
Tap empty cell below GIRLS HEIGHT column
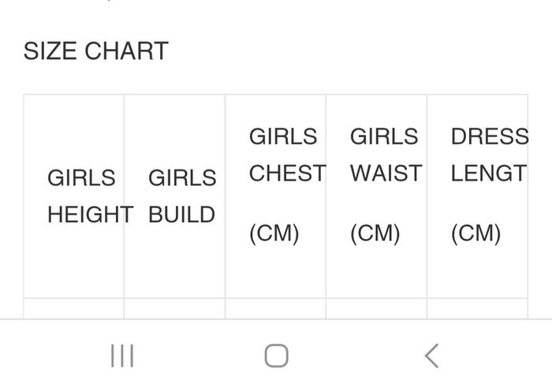pos(73,308)
